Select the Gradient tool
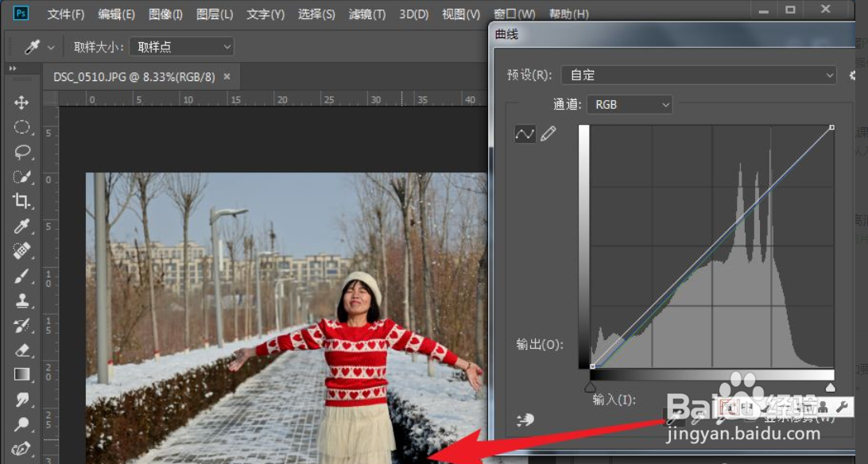The height and width of the screenshot is (464, 868). point(21,374)
